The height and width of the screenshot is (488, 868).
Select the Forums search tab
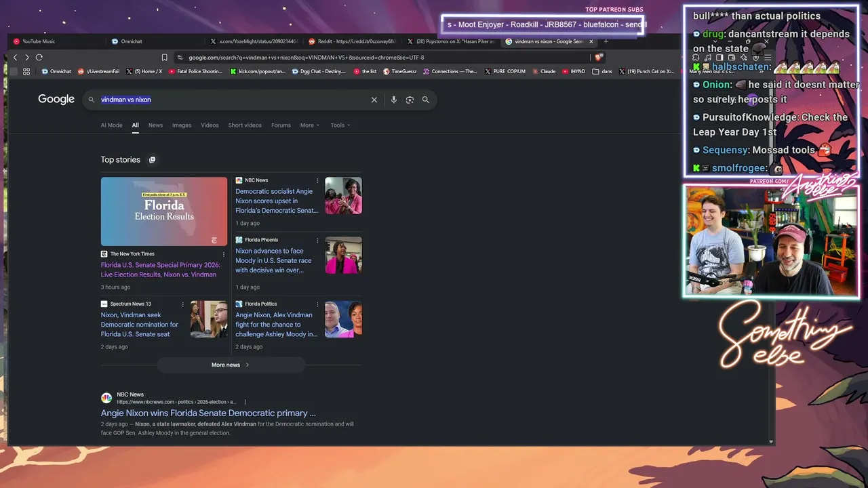click(x=281, y=125)
